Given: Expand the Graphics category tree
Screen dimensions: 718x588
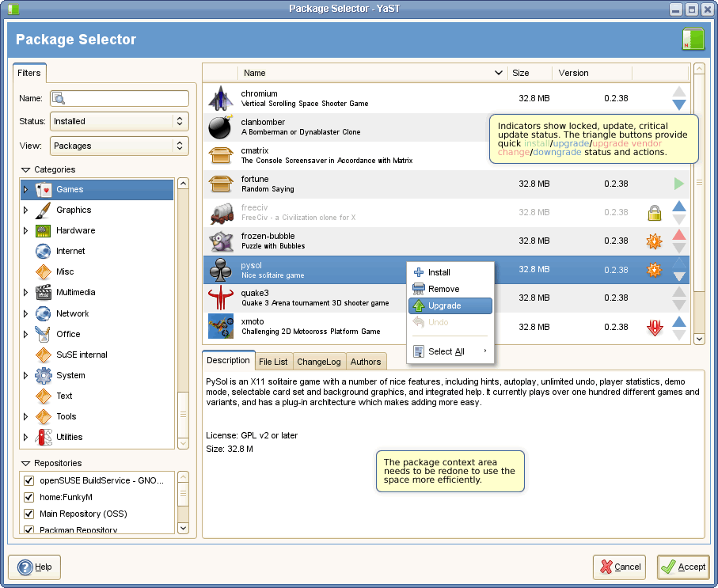Looking at the screenshot, I should pyautogui.click(x=25, y=210).
